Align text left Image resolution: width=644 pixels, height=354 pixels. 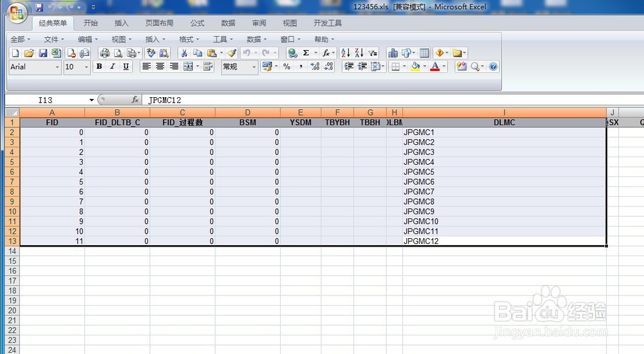point(146,66)
